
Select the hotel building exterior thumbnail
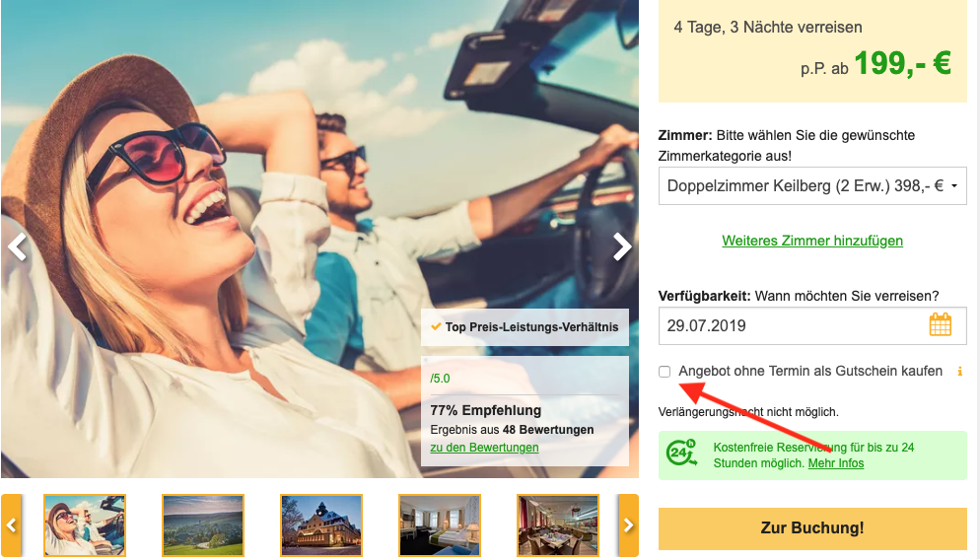click(321, 525)
